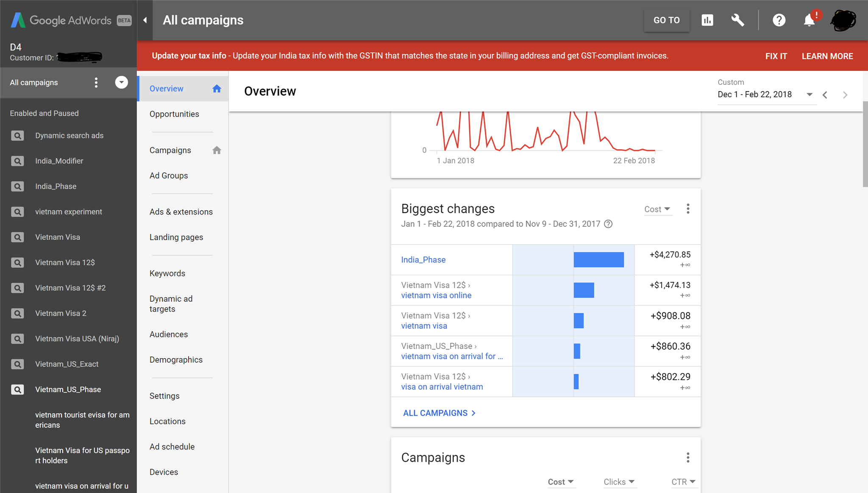The height and width of the screenshot is (493, 868).
Task: Open Cost metric dropdown in Biggest changes
Action: [x=657, y=209]
